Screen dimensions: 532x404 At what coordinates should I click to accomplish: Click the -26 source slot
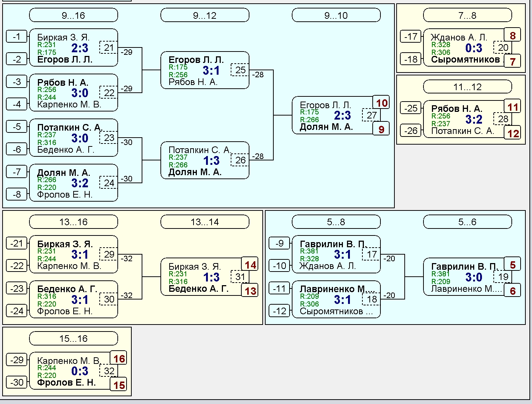click(x=411, y=130)
